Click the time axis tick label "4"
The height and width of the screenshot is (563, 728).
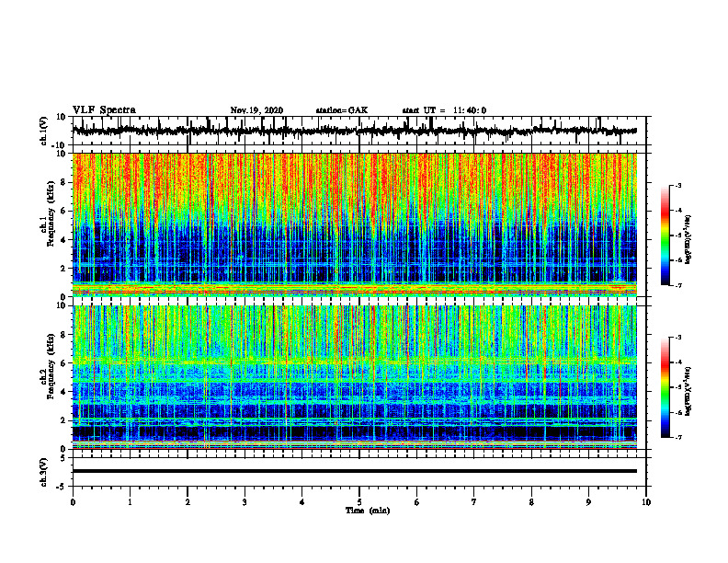[302, 502]
